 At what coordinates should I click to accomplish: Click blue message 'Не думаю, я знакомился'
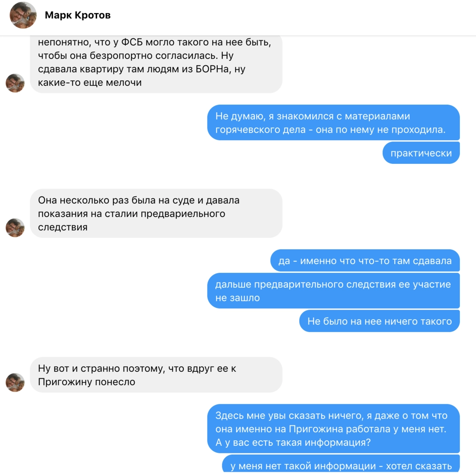coord(333,123)
